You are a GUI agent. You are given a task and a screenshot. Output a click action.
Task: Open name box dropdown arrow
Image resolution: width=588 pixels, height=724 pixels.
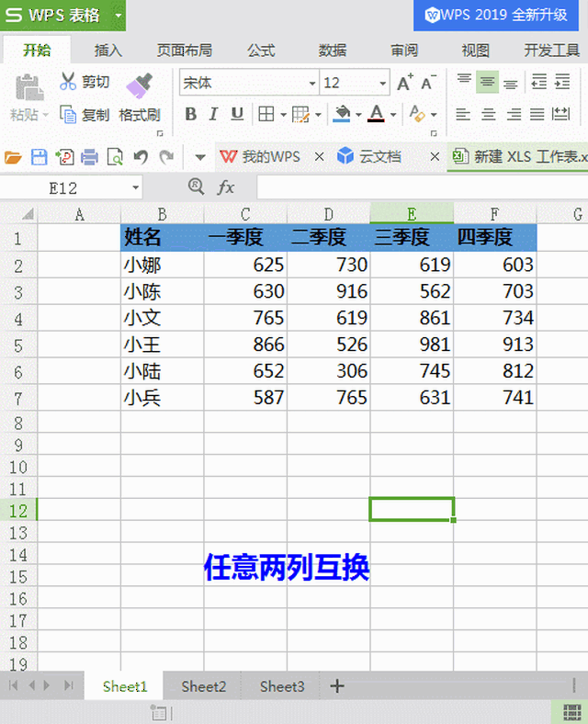[135, 188]
